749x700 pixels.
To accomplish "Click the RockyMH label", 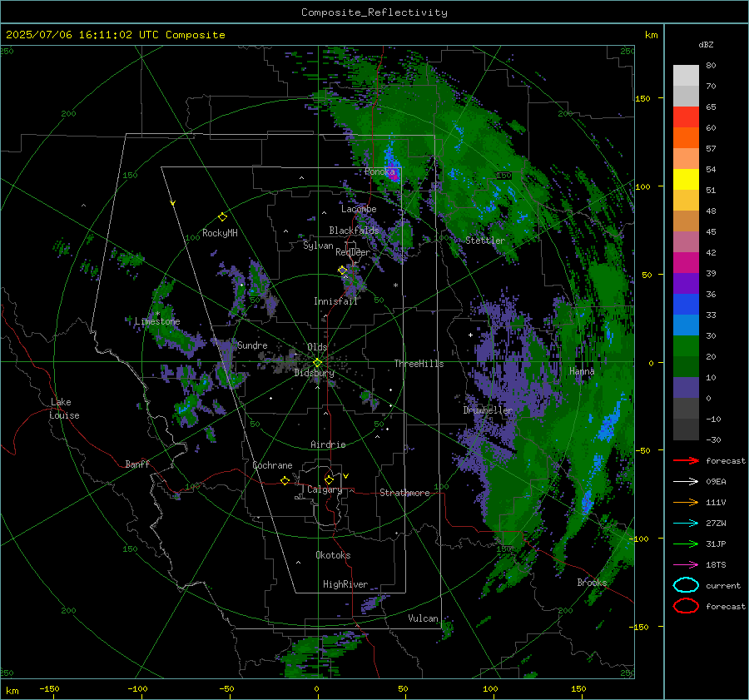I will (x=220, y=233).
